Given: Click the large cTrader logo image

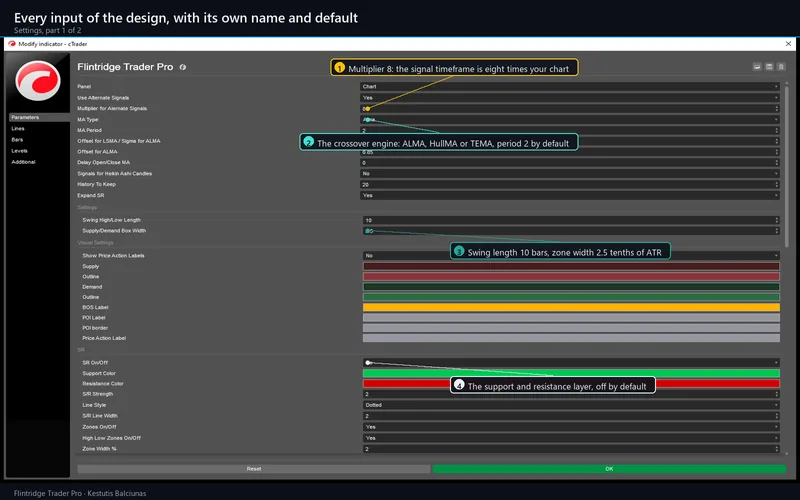Looking at the screenshot, I should tap(38, 80).
